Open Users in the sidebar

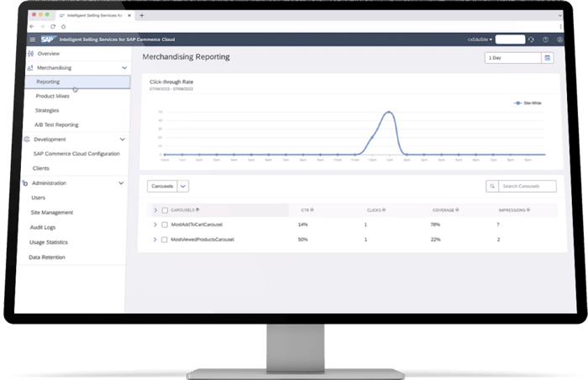(39, 198)
